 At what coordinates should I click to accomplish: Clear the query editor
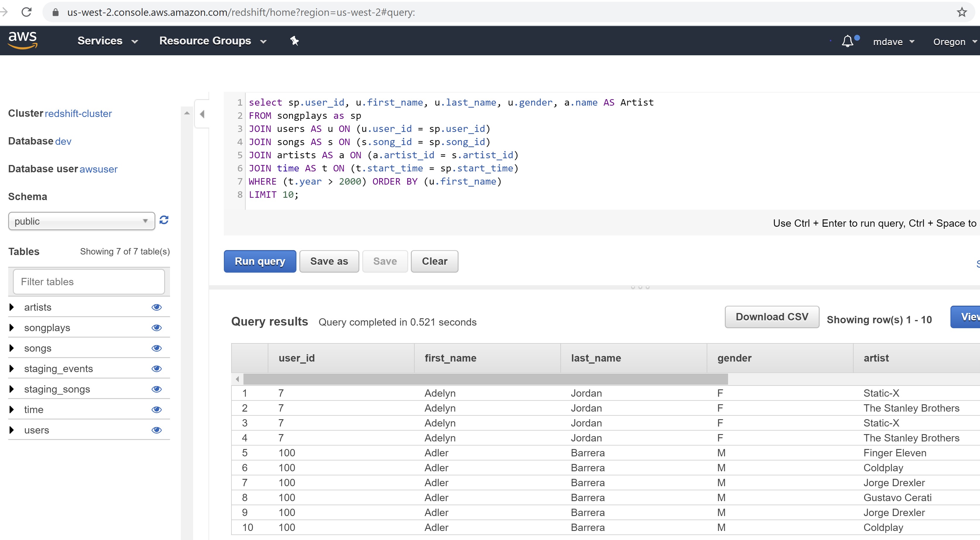click(x=435, y=261)
